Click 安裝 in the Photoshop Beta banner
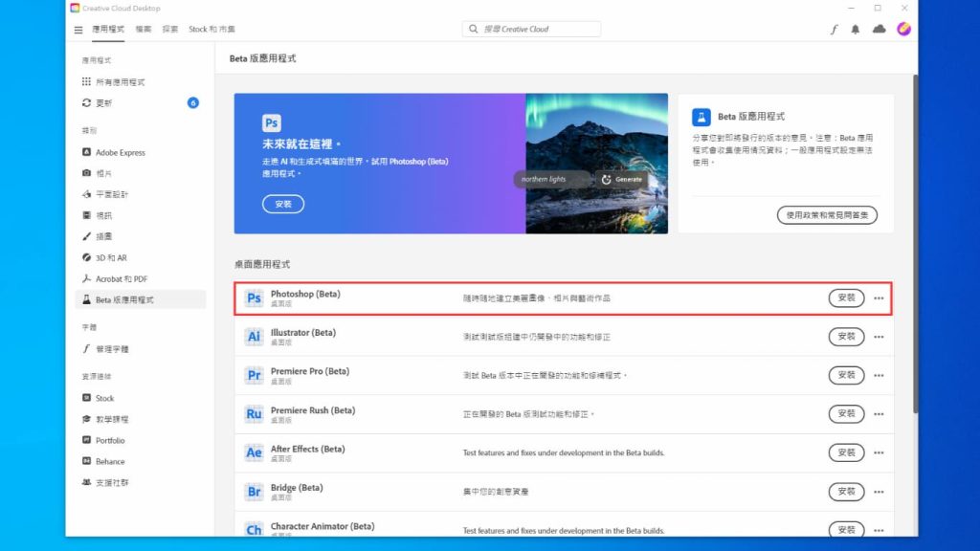The image size is (980, 551). point(282,204)
